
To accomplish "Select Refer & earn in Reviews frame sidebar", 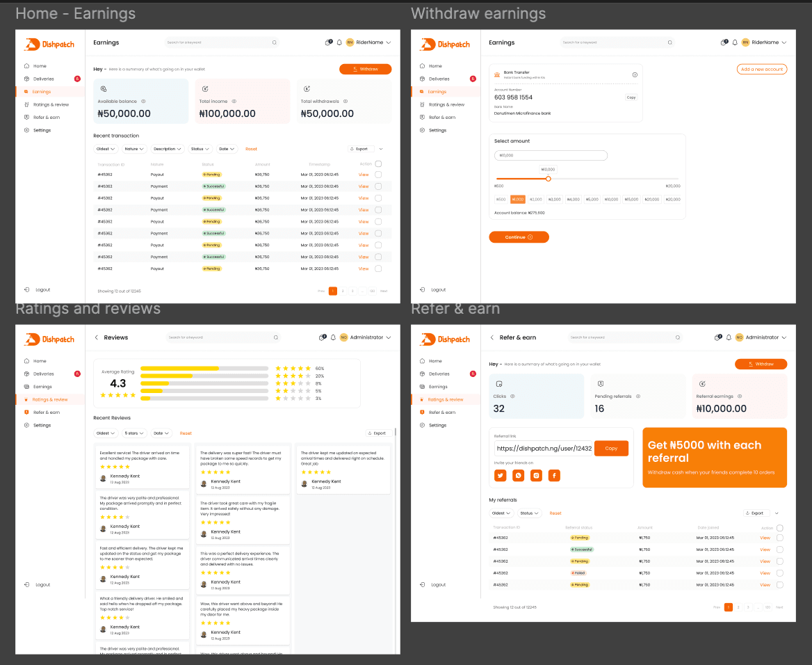I will (x=47, y=412).
